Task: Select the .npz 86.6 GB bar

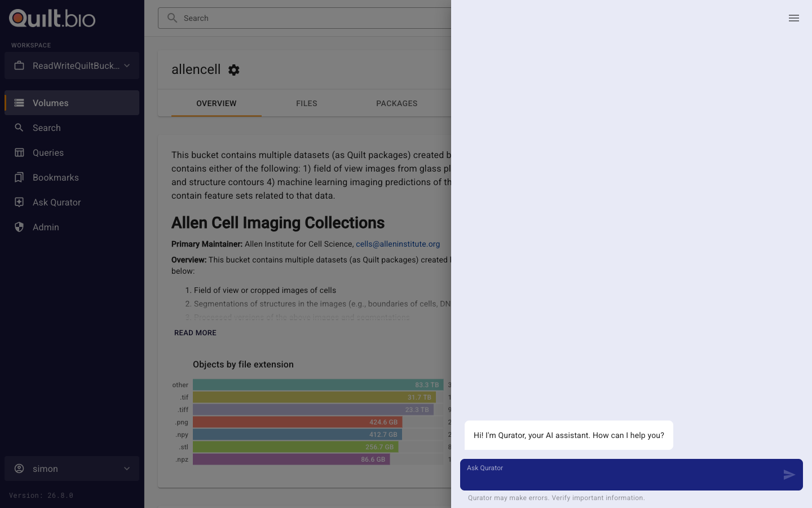Action: tap(291, 459)
